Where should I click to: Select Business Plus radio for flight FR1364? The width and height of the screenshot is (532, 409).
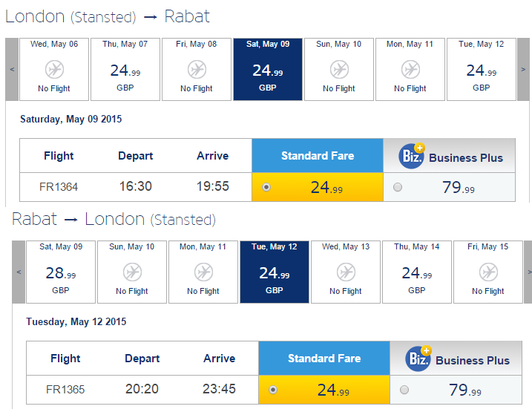398,187
